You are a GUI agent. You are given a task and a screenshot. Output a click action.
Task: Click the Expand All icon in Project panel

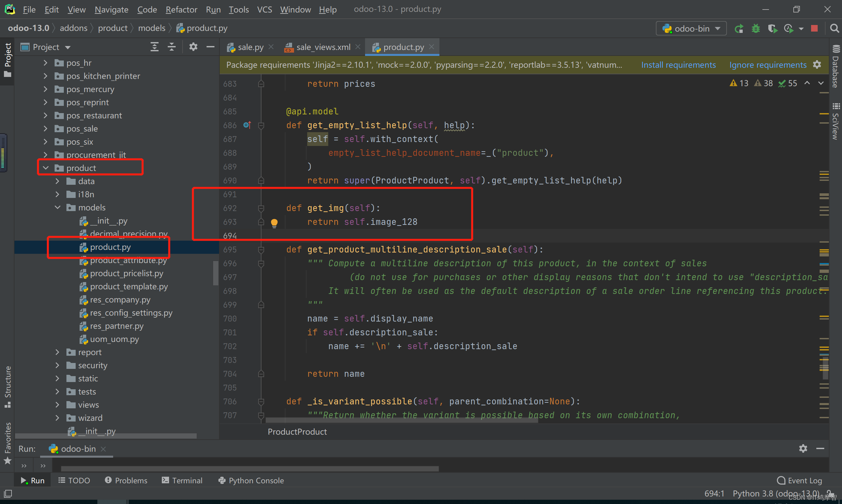point(155,47)
